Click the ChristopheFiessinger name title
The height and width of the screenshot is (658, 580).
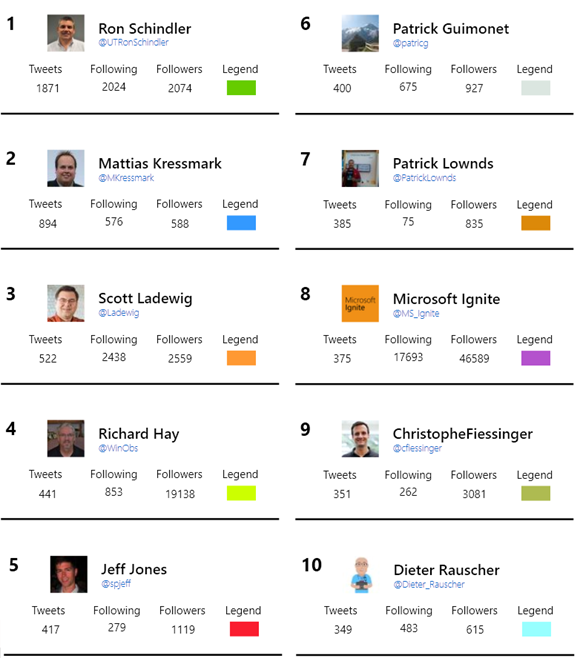tap(463, 434)
